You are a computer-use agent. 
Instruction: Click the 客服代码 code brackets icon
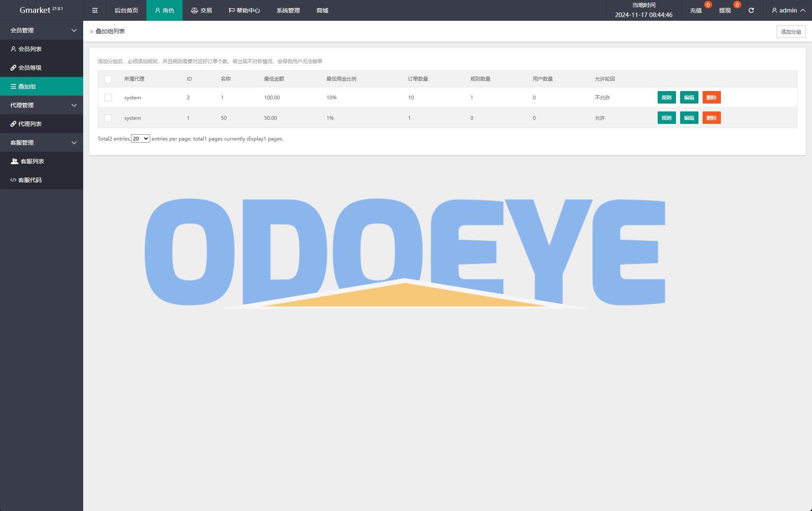(x=13, y=180)
